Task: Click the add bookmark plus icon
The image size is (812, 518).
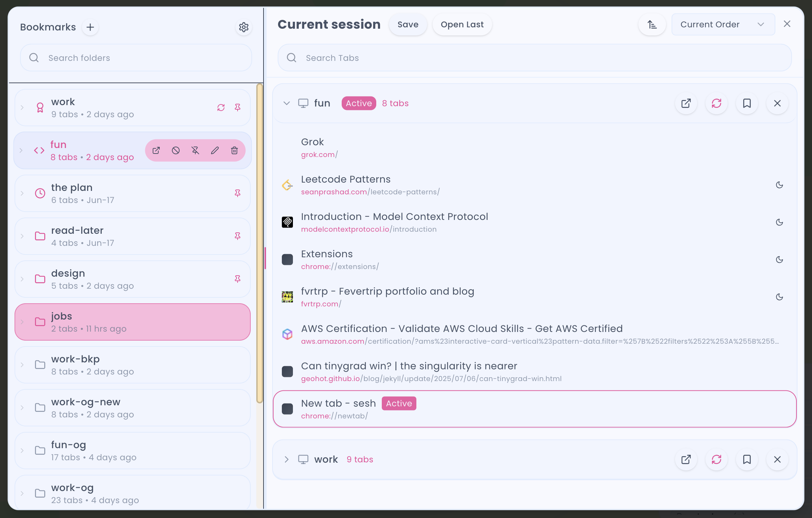Action: [90, 27]
